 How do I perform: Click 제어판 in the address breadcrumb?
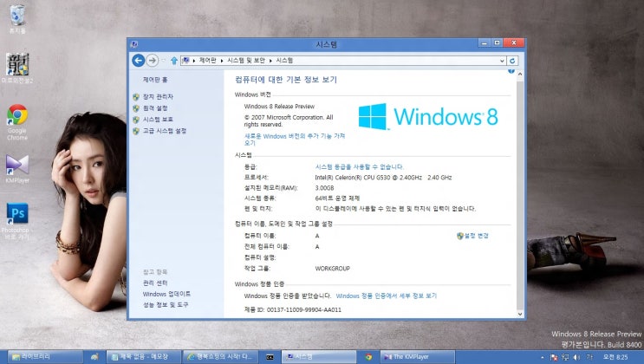coord(207,61)
